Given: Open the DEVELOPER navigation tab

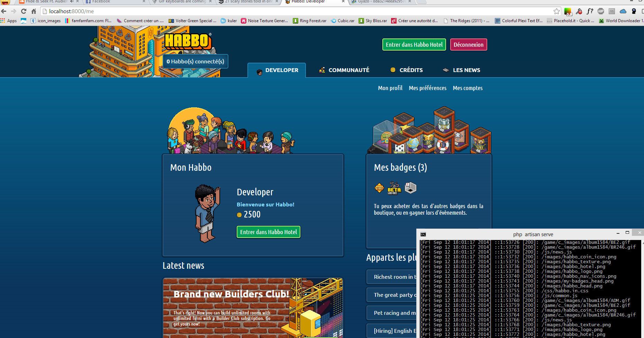Looking at the screenshot, I should 277,70.
